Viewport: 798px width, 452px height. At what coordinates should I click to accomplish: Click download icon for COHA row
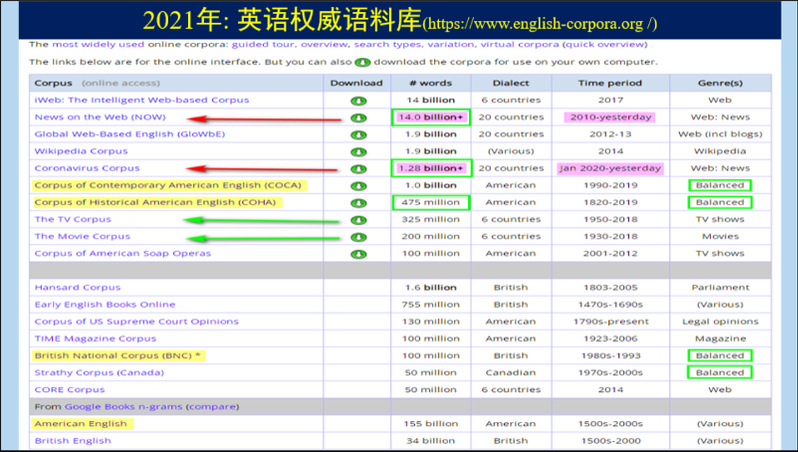pos(358,202)
